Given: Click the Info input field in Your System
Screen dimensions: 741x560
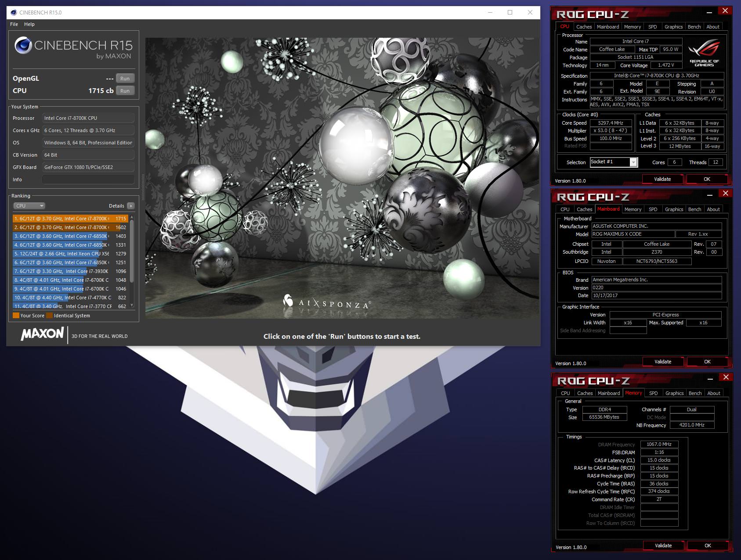Looking at the screenshot, I should point(88,179).
